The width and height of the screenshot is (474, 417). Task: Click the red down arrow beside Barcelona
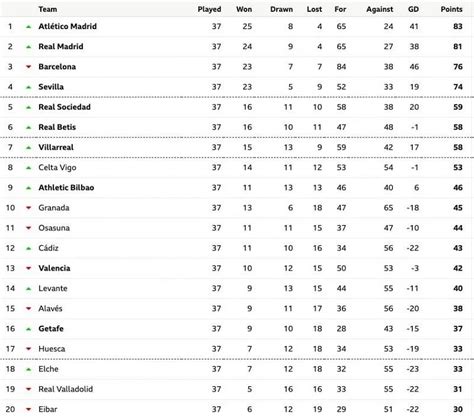pos(29,67)
